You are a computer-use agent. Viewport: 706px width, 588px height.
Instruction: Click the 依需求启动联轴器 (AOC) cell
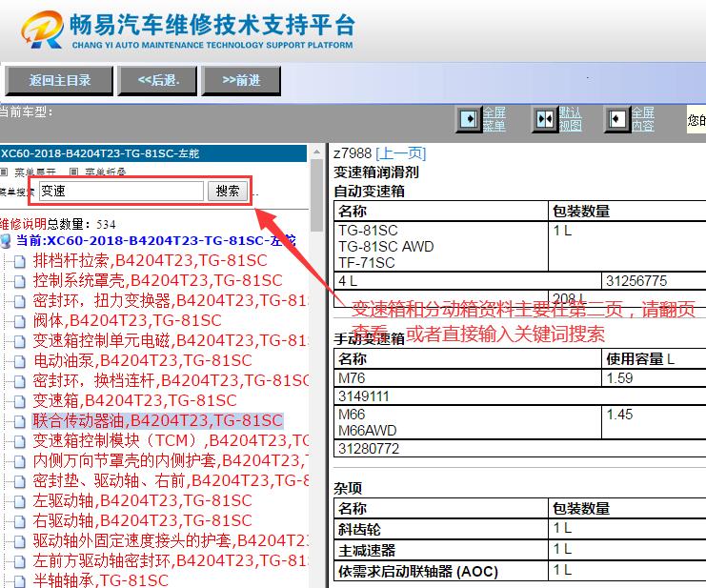pos(441,572)
